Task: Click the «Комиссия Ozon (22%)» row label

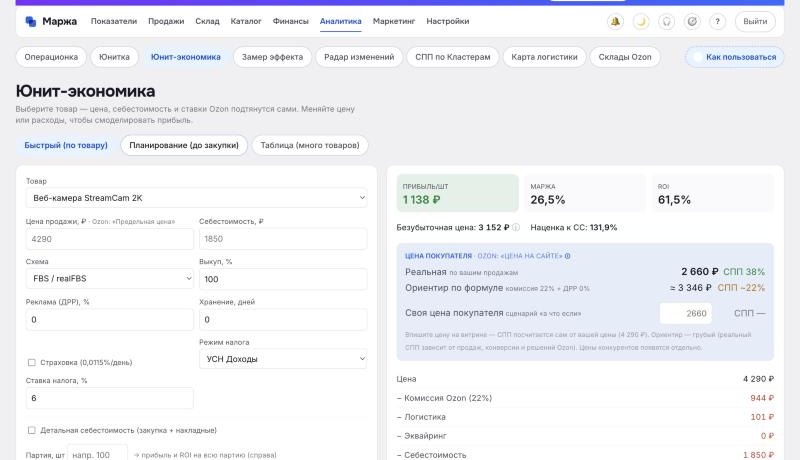Action: pos(444,398)
